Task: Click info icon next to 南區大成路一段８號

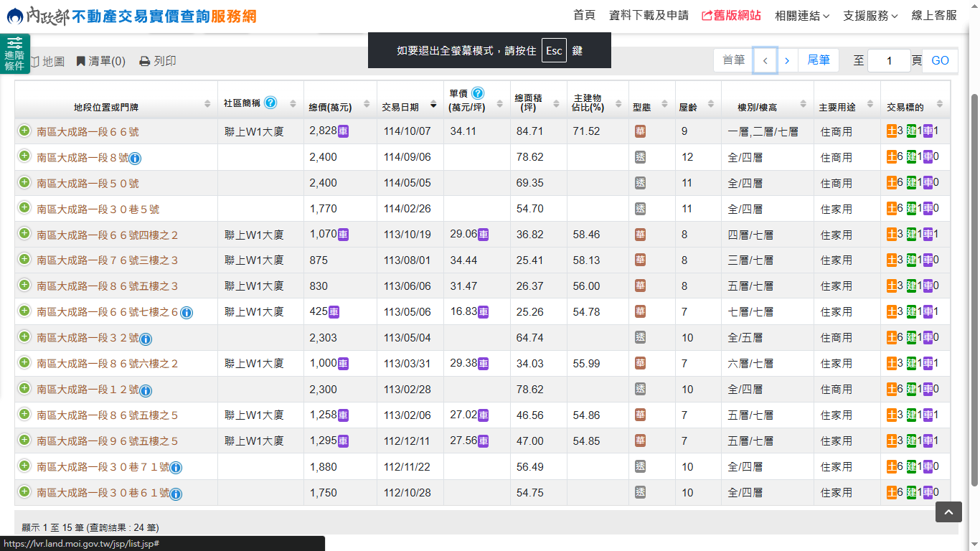Action: pyautogui.click(x=135, y=159)
